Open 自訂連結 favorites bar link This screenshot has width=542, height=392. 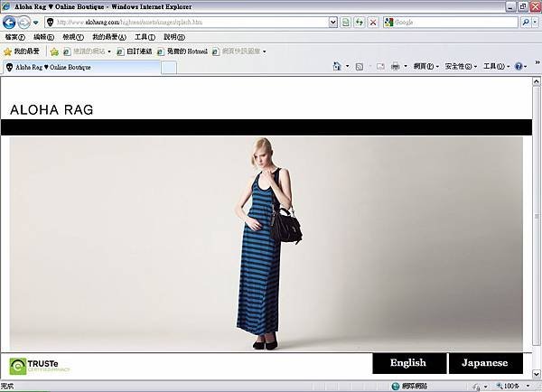[x=134, y=51]
